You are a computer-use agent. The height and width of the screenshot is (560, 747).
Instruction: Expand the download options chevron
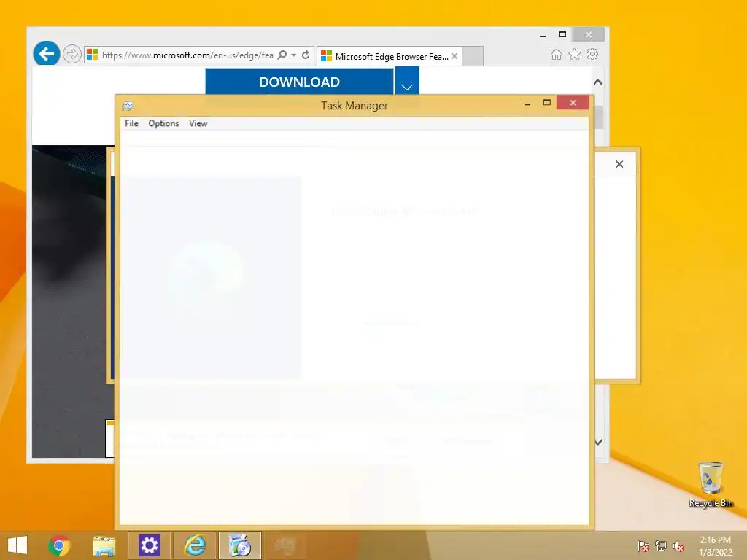(x=407, y=81)
